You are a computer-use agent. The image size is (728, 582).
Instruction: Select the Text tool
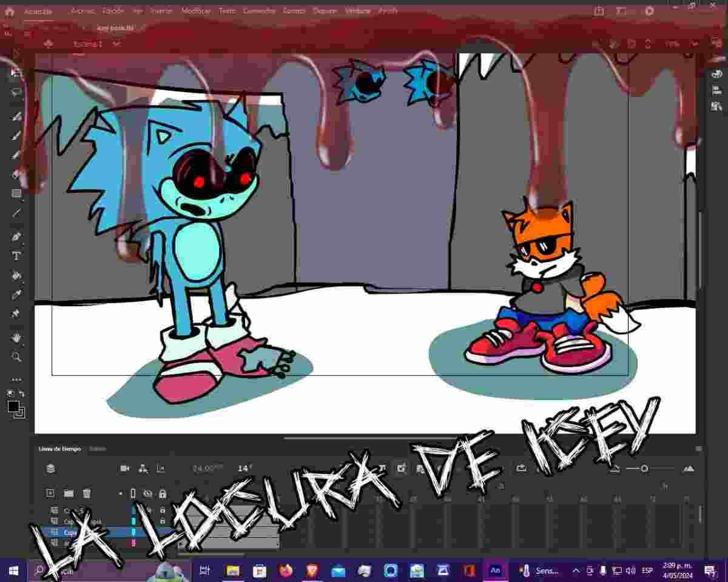click(16, 256)
